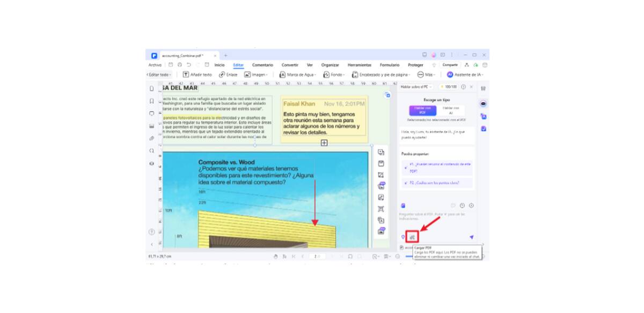644x313 pixels.
Task: Open the search panel in left sidebar
Action: [x=152, y=151]
